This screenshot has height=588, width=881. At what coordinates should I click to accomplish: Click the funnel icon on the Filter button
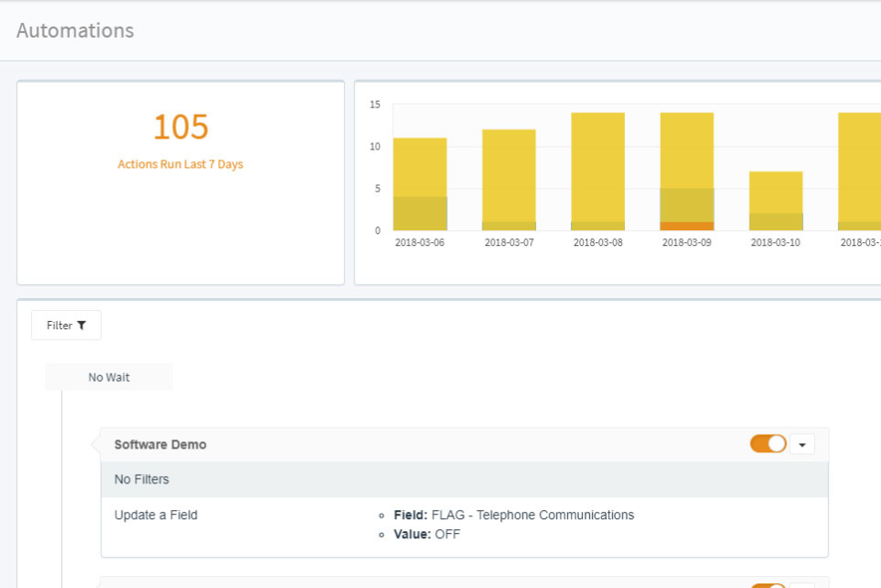82,324
